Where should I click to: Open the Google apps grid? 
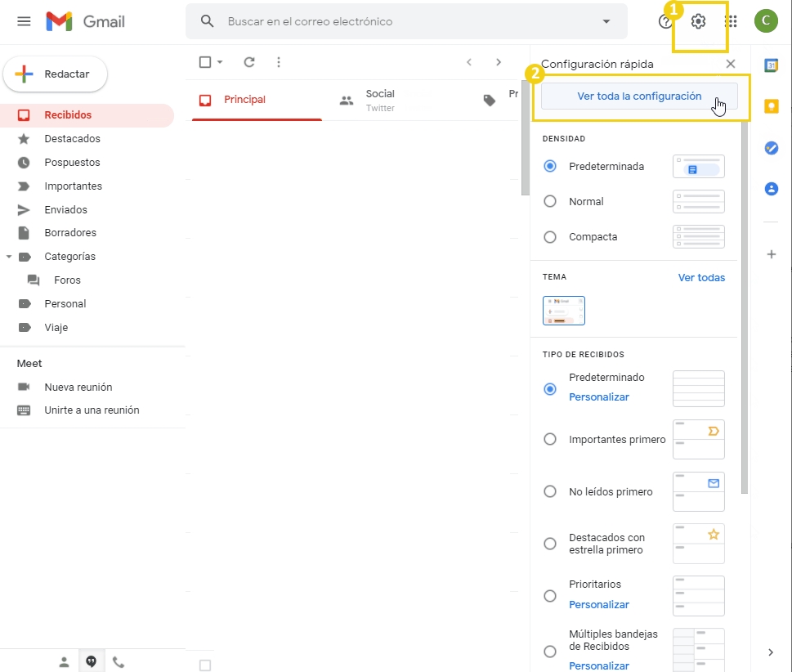pos(731,22)
